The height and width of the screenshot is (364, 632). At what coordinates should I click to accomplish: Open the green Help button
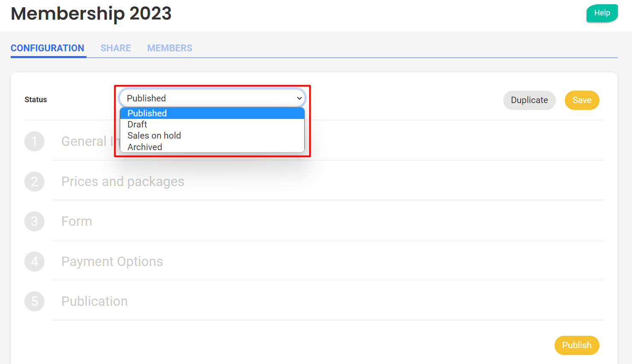pos(602,13)
